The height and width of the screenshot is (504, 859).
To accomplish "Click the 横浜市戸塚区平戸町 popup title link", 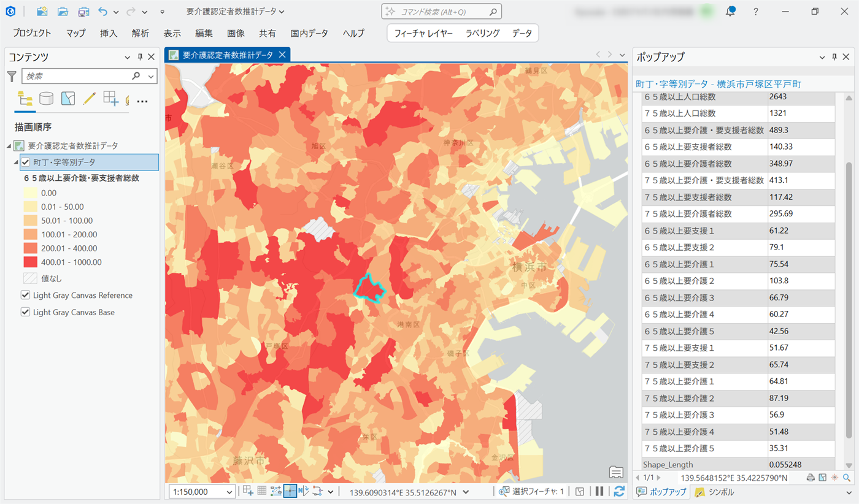I will pos(718,84).
